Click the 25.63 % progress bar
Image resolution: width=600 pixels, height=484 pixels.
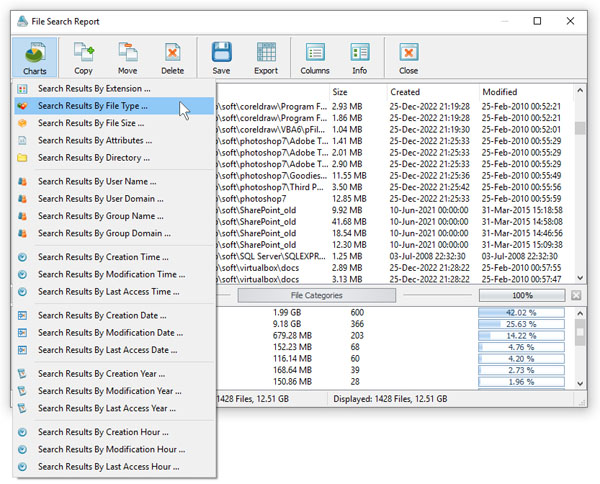pos(521,324)
